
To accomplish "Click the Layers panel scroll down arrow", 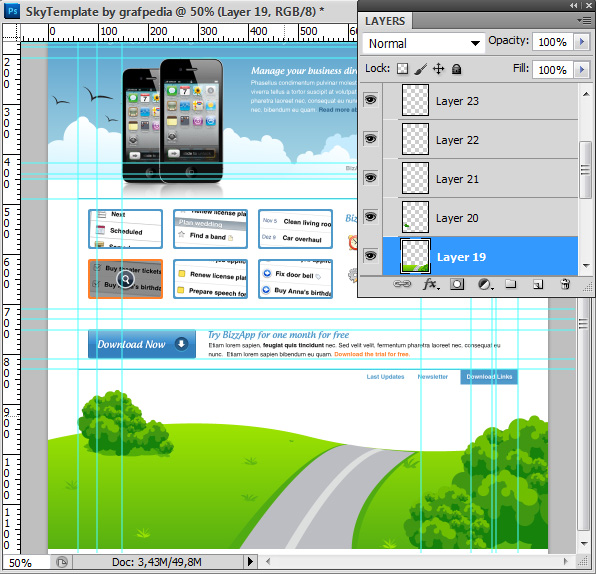I will click(x=586, y=266).
